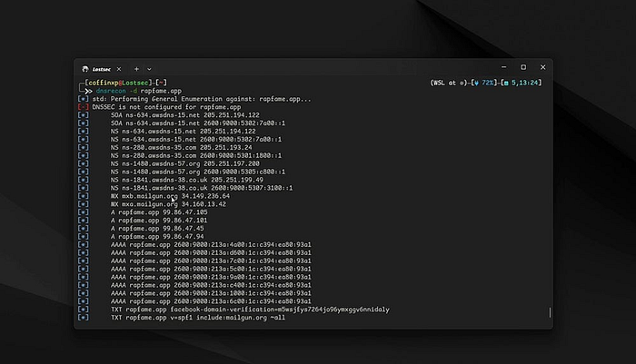Screen dimensions: 636x364
Task: Click MX mxb.mailgun.org record
Action: tap(170, 196)
